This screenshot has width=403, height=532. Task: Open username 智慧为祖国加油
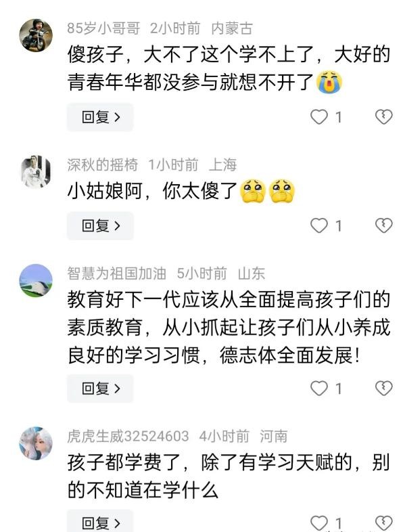coord(116,273)
